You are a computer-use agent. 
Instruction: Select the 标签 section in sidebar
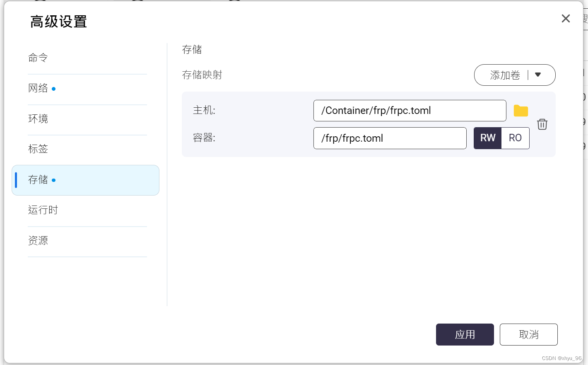(x=38, y=149)
